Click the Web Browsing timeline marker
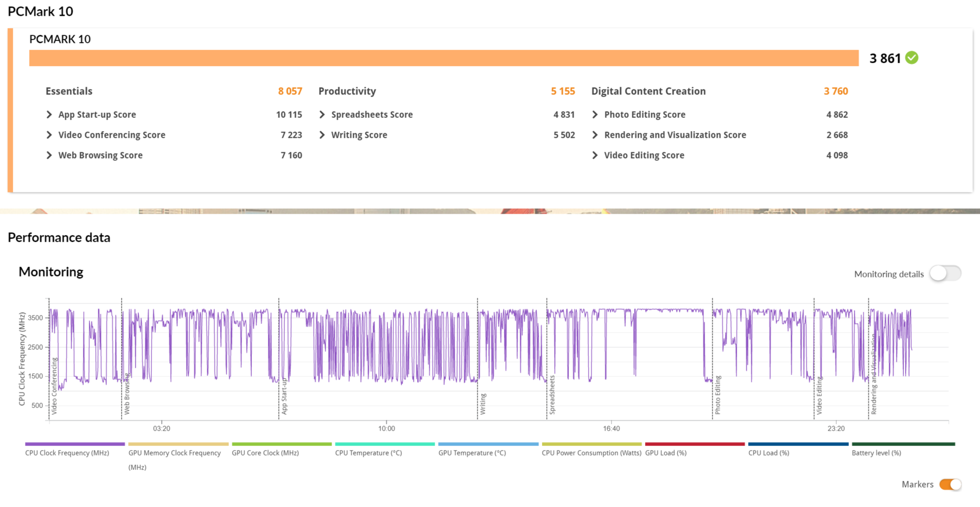The width and height of the screenshot is (980, 507). [x=127, y=394]
